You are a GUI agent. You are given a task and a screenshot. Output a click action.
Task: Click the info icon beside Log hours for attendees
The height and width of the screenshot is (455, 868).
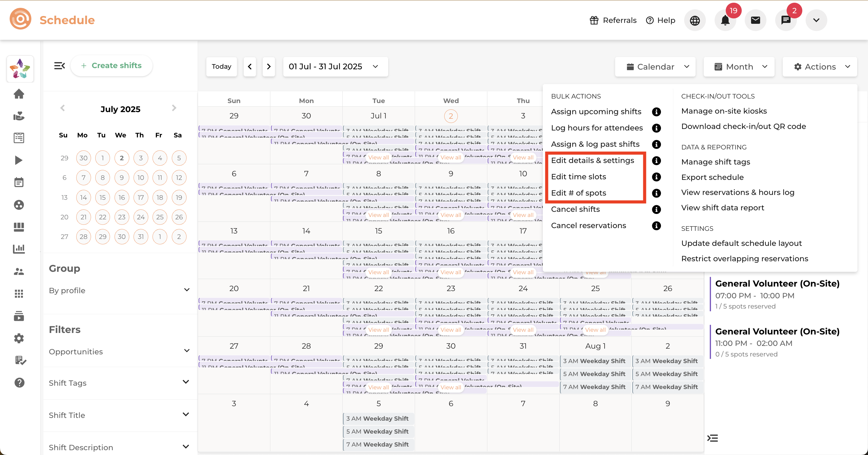point(656,128)
